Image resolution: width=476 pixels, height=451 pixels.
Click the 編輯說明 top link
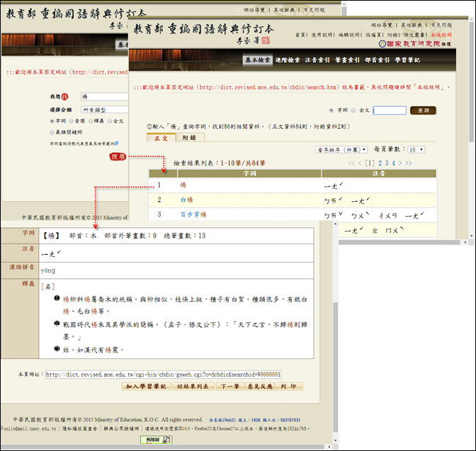(348, 35)
